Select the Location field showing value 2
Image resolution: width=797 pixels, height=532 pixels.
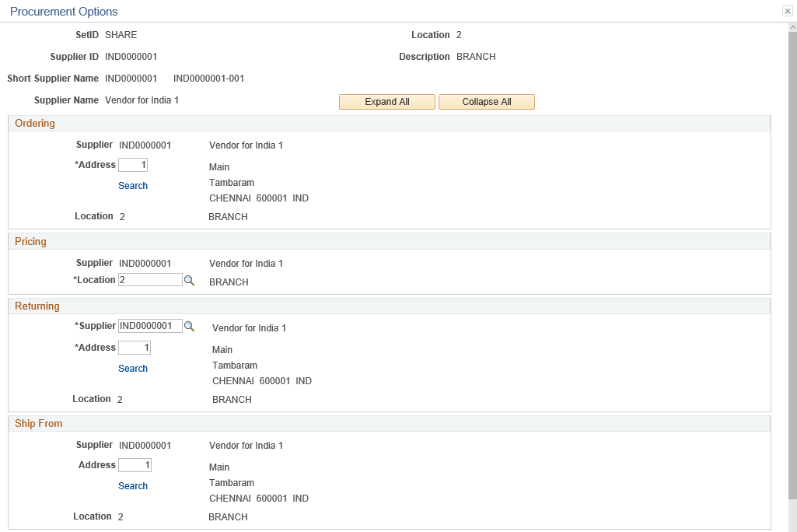pyautogui.click(x=150, y=279)
